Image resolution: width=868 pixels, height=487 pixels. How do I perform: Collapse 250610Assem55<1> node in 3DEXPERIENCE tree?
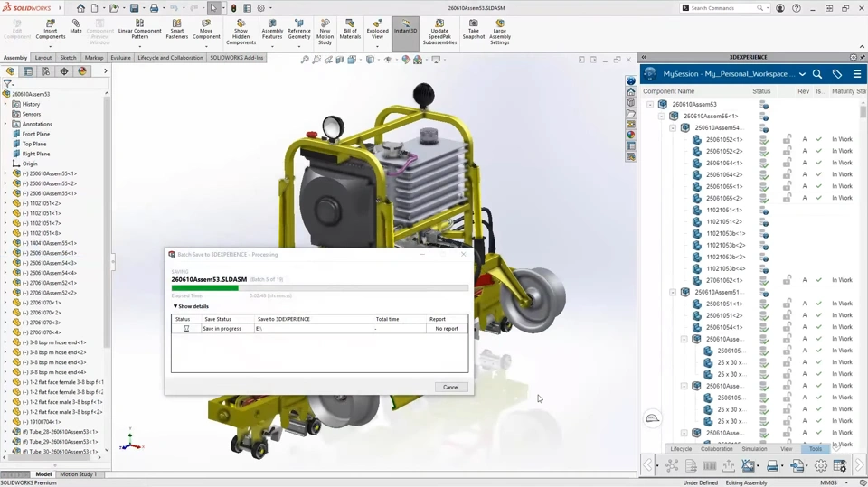(x=662, y=117)
